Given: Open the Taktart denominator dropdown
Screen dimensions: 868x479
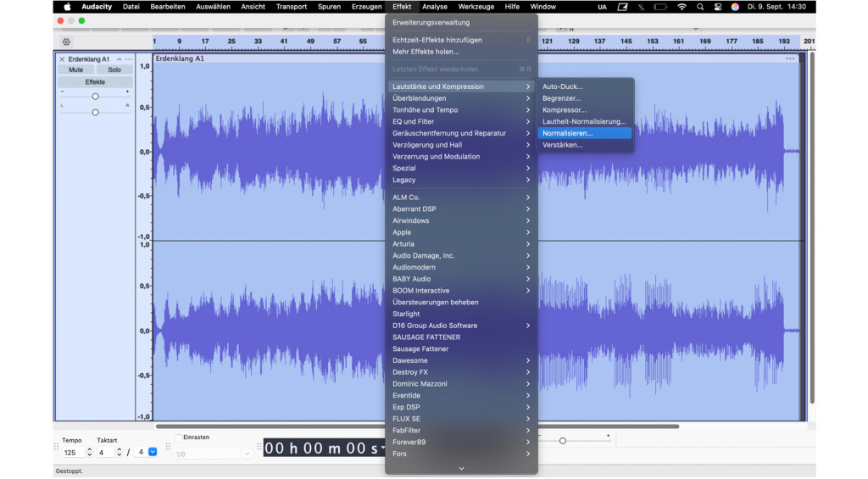Looking at the screenshot, I should click(153, 452).
